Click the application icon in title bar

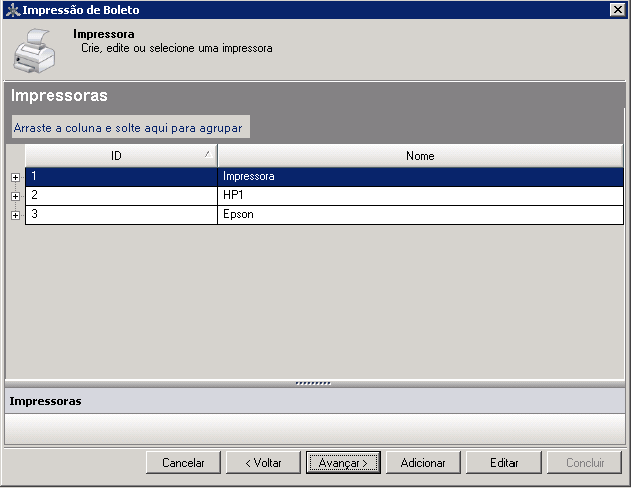pyautogui.click(x=12, y=10)
